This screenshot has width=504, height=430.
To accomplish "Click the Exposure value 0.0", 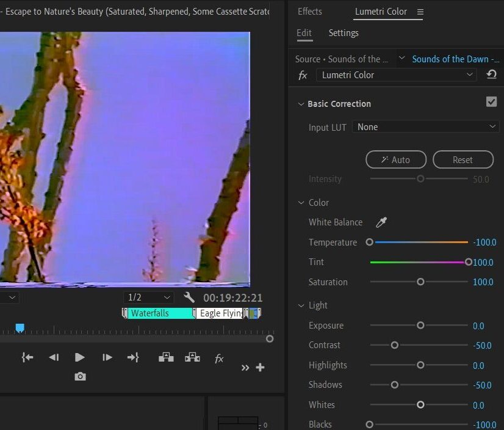I will (x=478, y=326).
